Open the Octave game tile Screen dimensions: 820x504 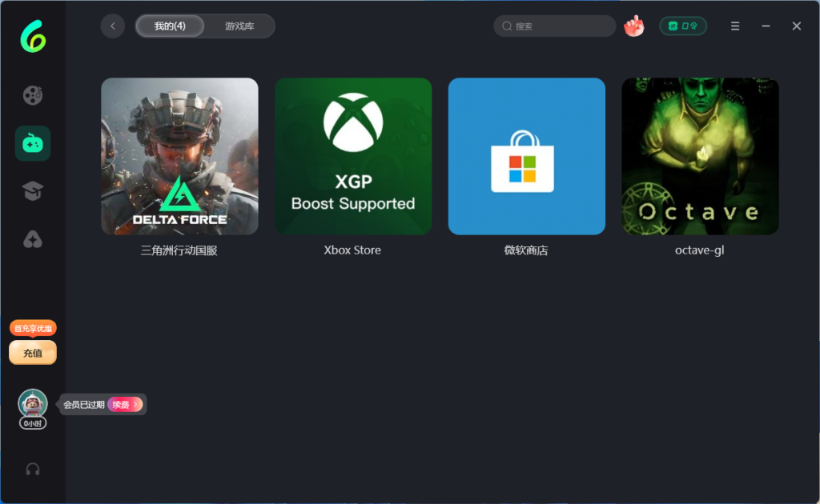[700, 156]
